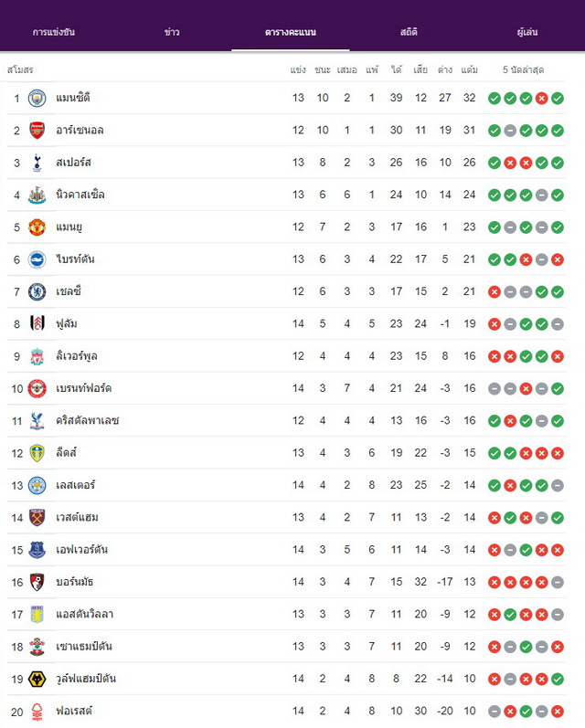Click the Newcastle United crest icon
The image size is (585, 728).
[x=37, y=195]
